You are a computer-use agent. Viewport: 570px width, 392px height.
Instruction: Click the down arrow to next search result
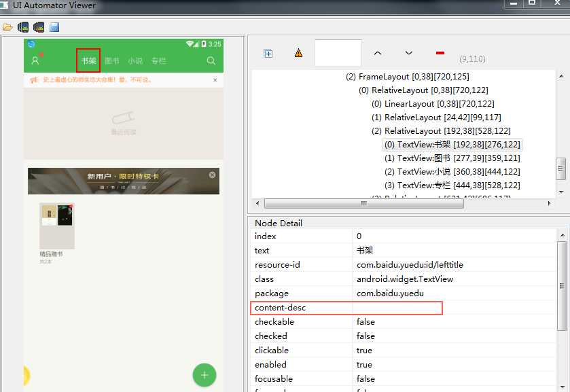(x=408, y=53)
